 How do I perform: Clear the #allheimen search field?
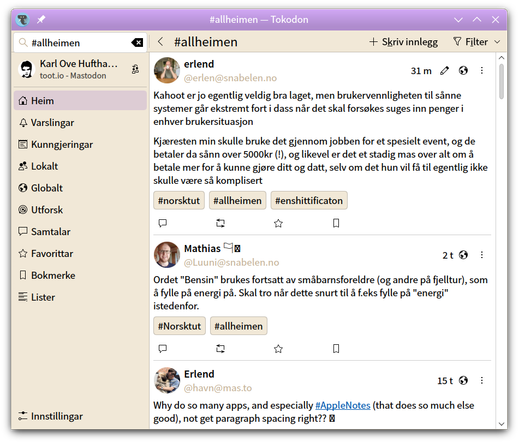tap(137, 42)
